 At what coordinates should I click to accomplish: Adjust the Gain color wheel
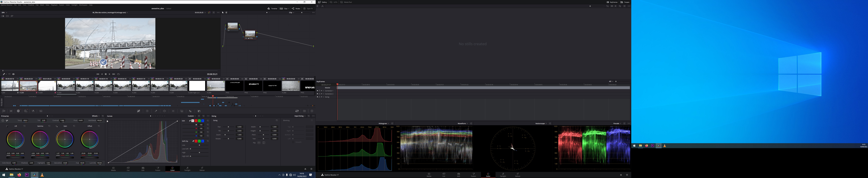[65, 139]
